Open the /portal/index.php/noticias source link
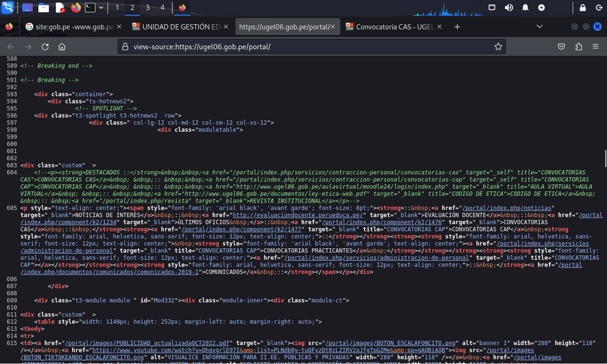The width and height of the screenshot is (607, 364). pos(507,208)
